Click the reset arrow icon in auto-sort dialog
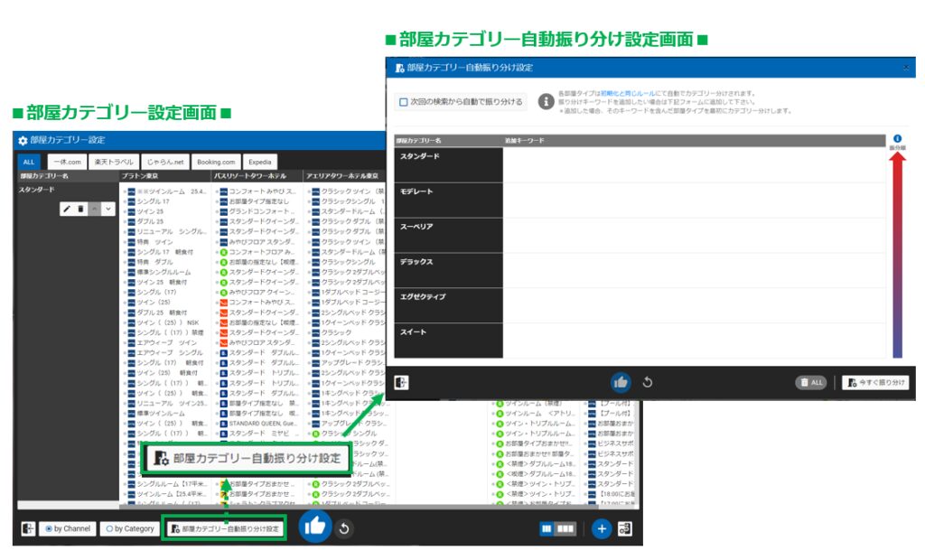925x560 pixels. coord(647,382)
